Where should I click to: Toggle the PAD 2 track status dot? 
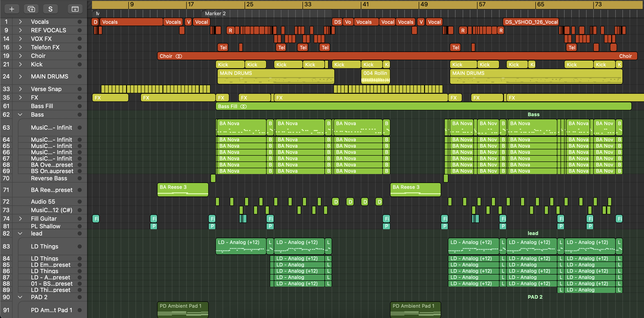(80, 297)
